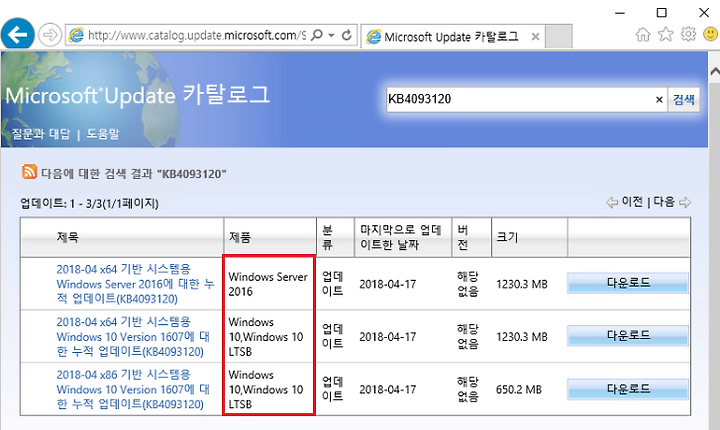Open the browser Home icon

click(643, 34)
